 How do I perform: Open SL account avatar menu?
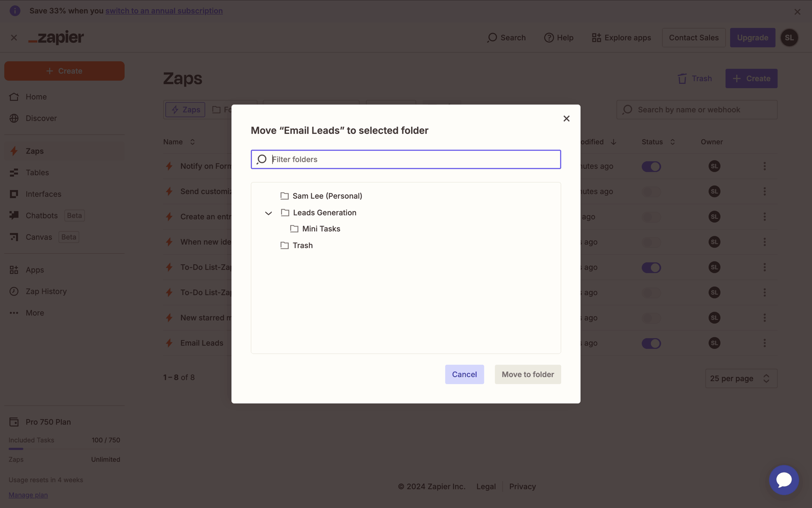point(789,38)
